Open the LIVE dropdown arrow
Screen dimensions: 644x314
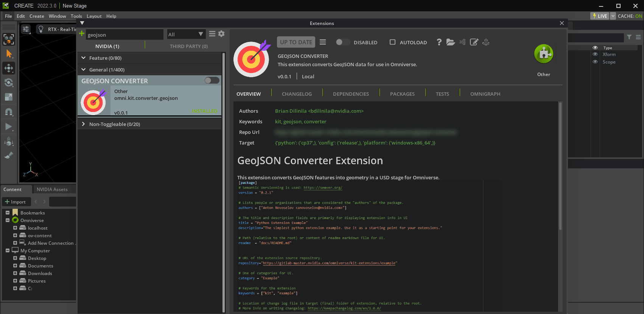tap(613, 16)
